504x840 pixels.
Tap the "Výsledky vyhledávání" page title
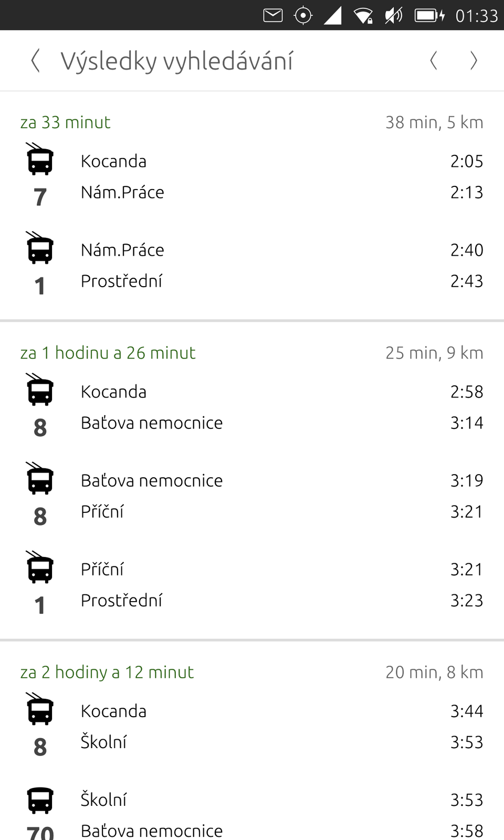click(176, 61)
